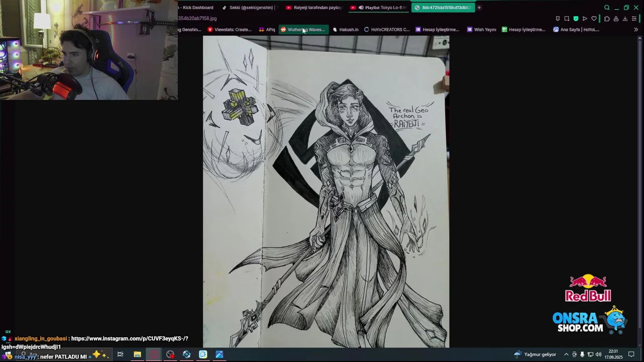
Task: Click the camera-in-use tray icon
Action: pyautogui.click(x=575, y=354)
